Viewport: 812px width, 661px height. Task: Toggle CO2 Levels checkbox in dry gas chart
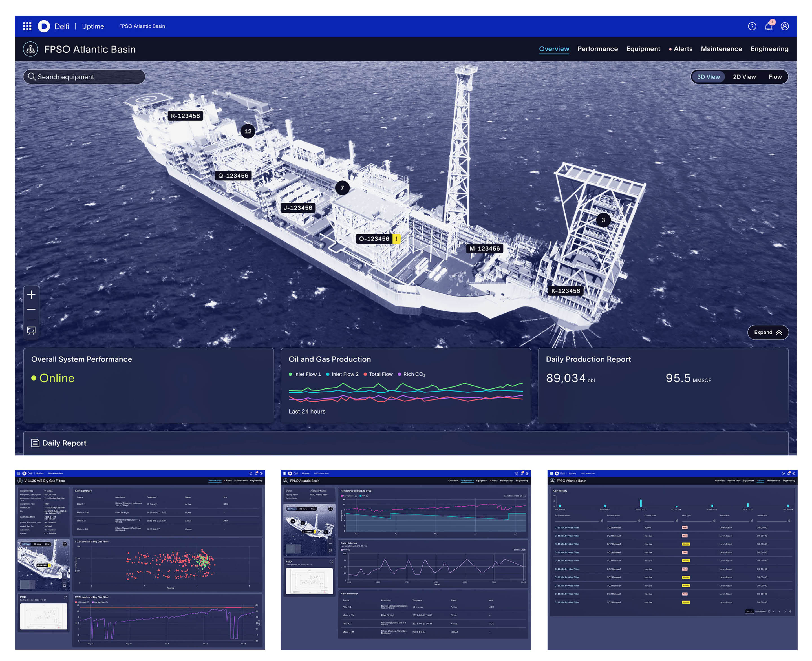point(76,602)
